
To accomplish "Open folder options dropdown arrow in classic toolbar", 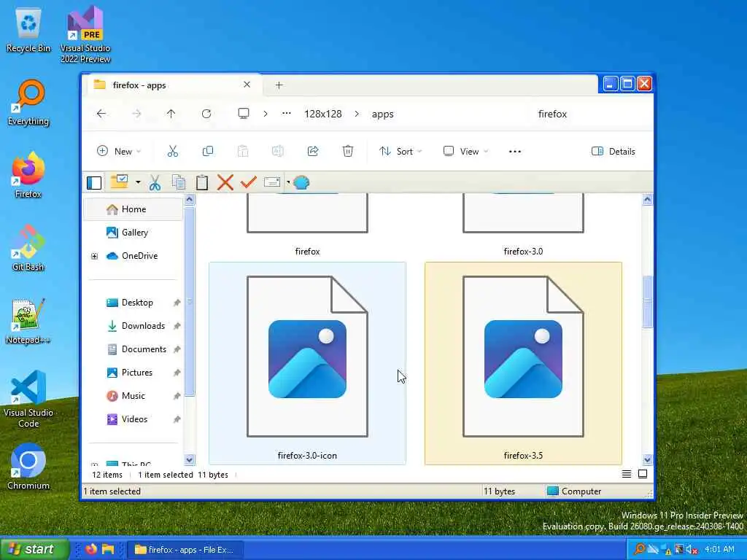I will click(x=138, y=182).
